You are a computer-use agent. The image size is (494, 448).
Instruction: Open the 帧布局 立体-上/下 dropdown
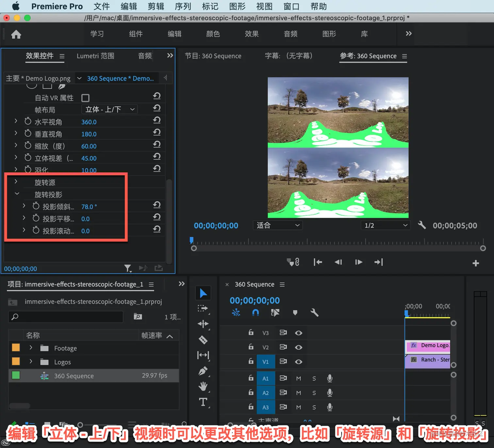(x=109, y=109)
